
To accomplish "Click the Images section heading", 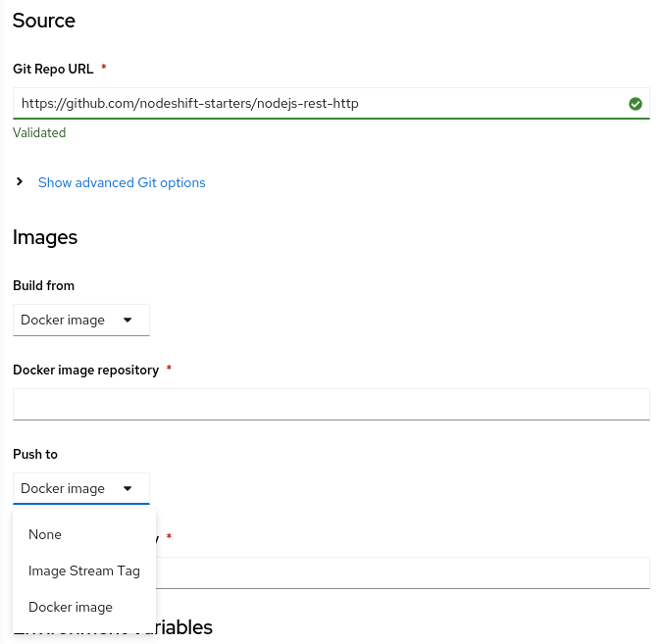I will click(45, 237).
